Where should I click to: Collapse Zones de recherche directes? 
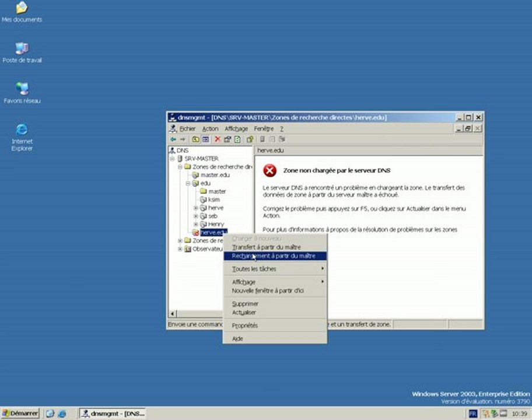(x=180, y=167)
